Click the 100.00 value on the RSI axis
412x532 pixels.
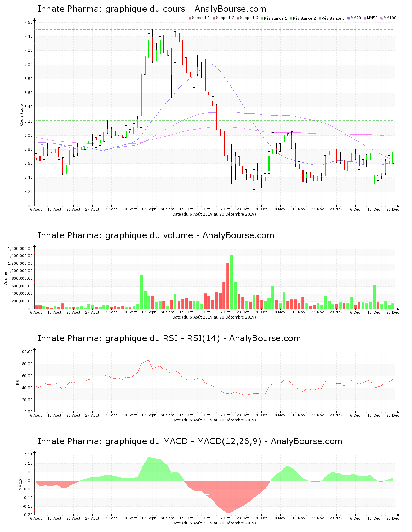(x=26, y=352)
